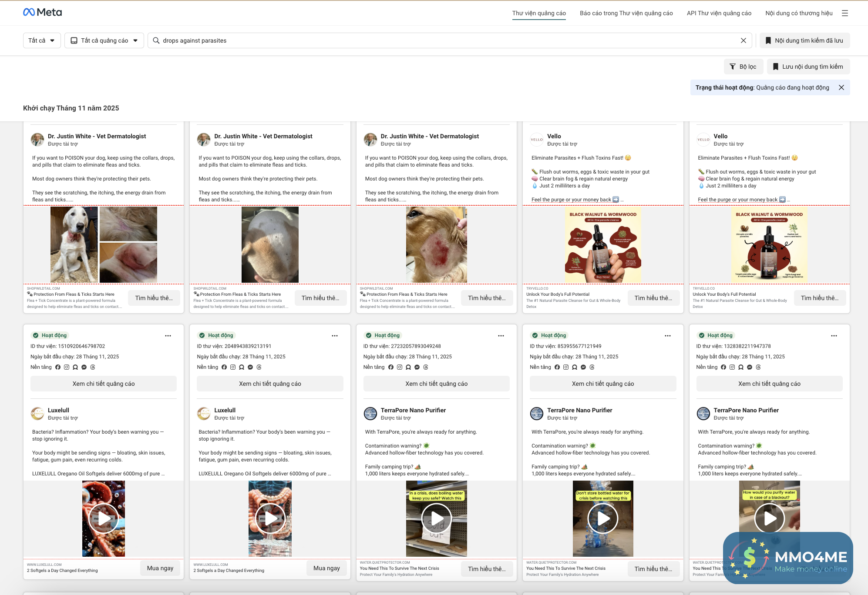Remove the active status filter chip

pyautogui.click(x=841, y=87)
